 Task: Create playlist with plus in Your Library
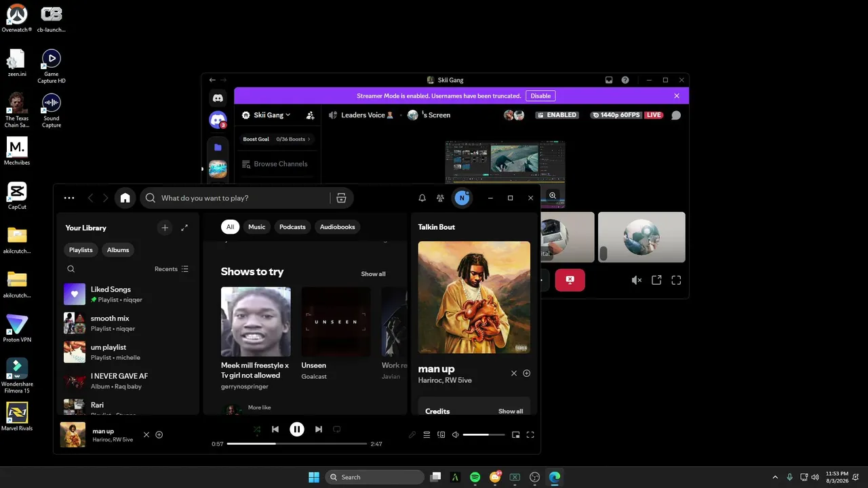point(165,228)
